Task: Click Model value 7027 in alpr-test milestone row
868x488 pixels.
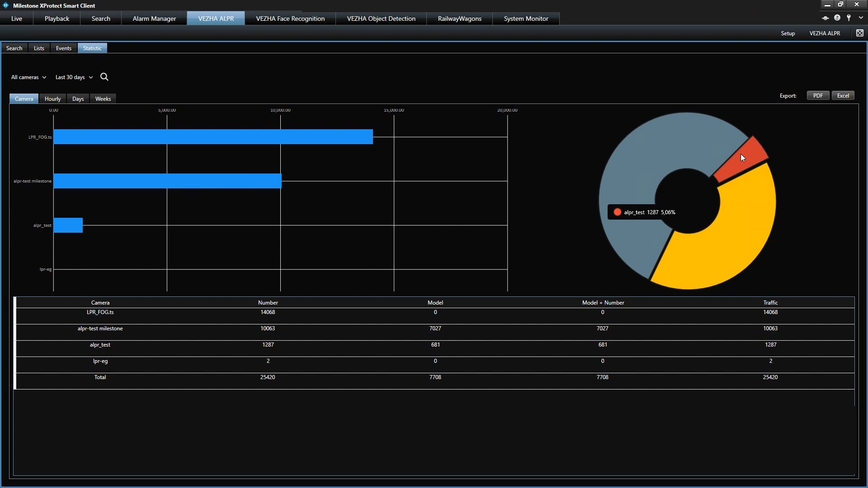Action: tap(435, 328)
